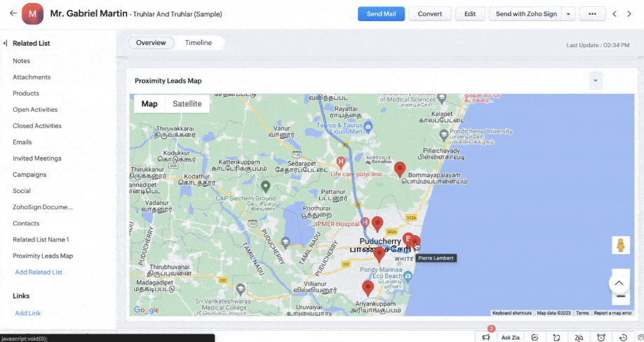Open the alarm clock reminders icon
The image size is (644, 342).
pos(601,337)
